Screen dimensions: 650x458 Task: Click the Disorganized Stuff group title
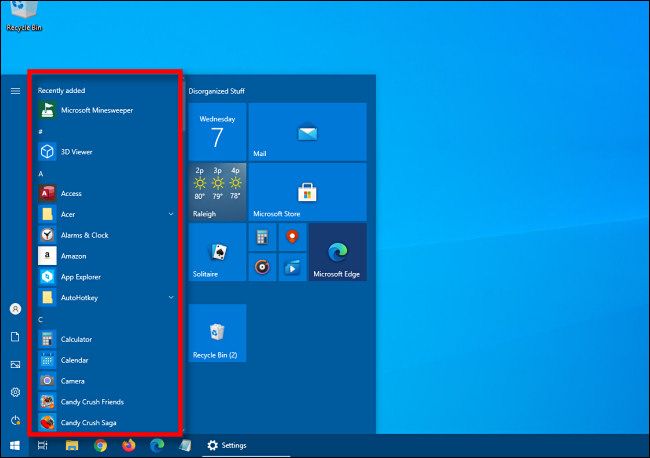tap(216, 91)
